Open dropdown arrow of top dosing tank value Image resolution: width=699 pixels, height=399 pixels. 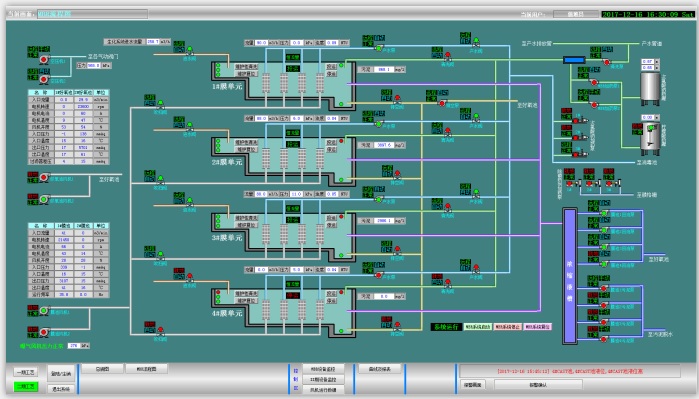(657, 62)
